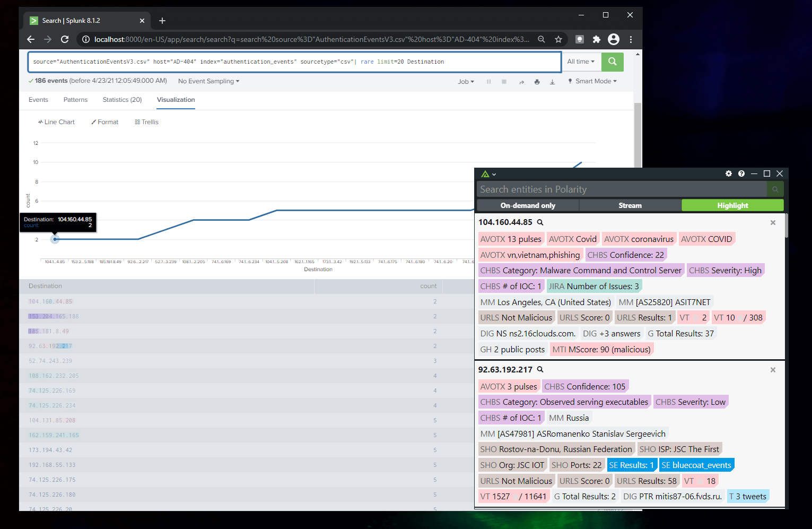Screen dimensions: 812x529
Task: Pause the search job
Action: click(488, 82)
